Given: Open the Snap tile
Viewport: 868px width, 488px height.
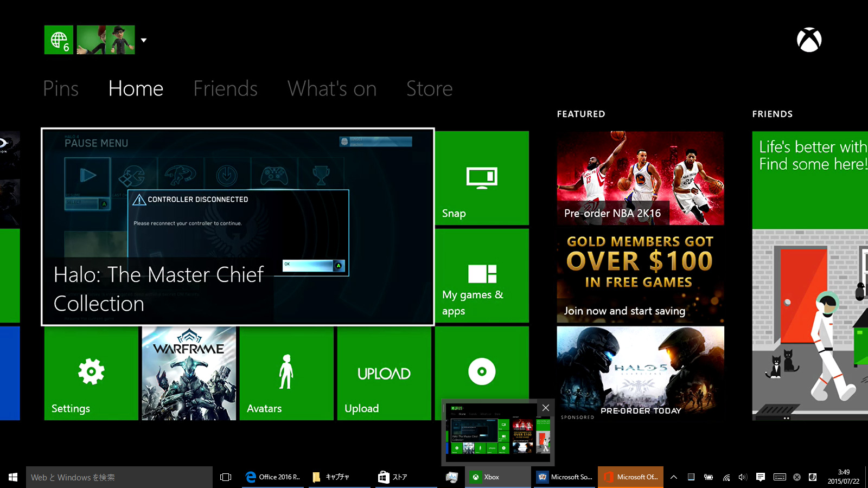Looking at the screenshot, I should point(482,178).
